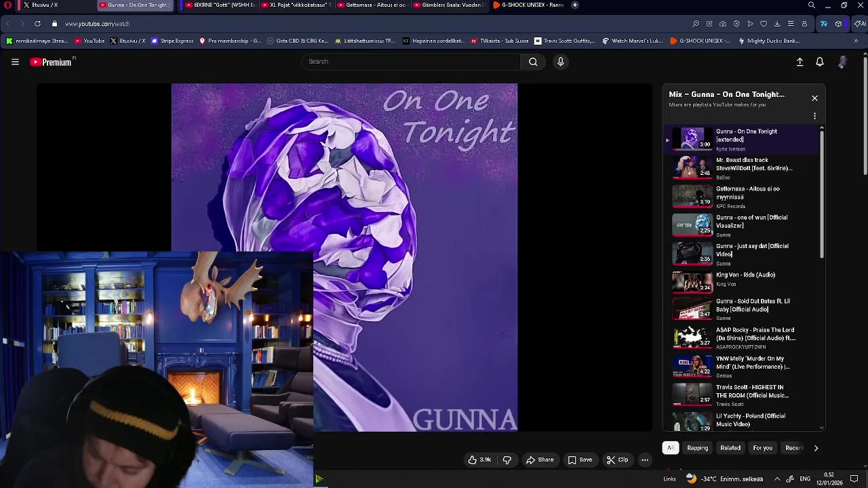Show more bookmarks with double chevron
This screenshot has height=488, width=868.
(x=856, y=41)
